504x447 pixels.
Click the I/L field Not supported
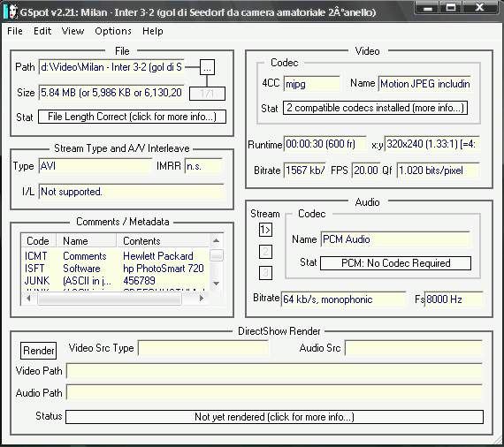coord(132,192)
